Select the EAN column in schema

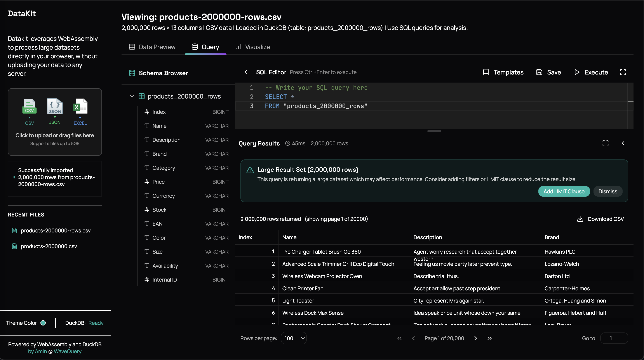[x=186, y=224]
